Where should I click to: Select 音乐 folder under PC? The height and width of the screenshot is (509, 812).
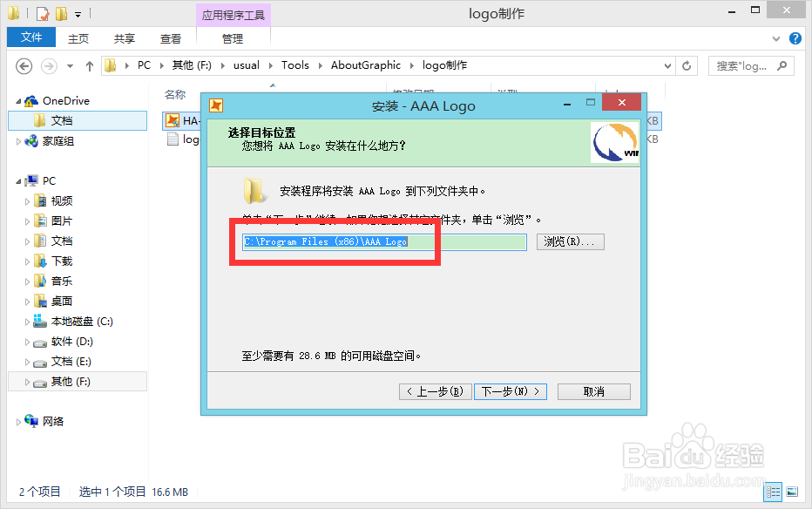coord(62,282)
